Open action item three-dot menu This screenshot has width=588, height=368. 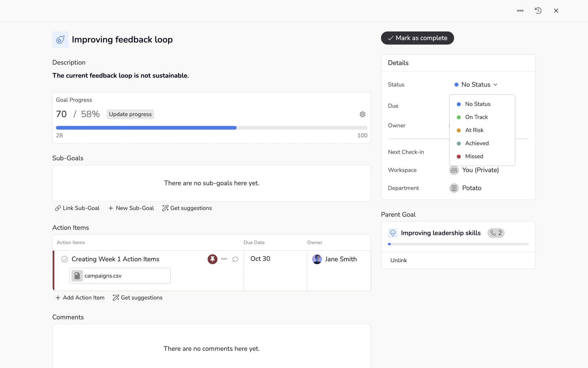point(224,259)
